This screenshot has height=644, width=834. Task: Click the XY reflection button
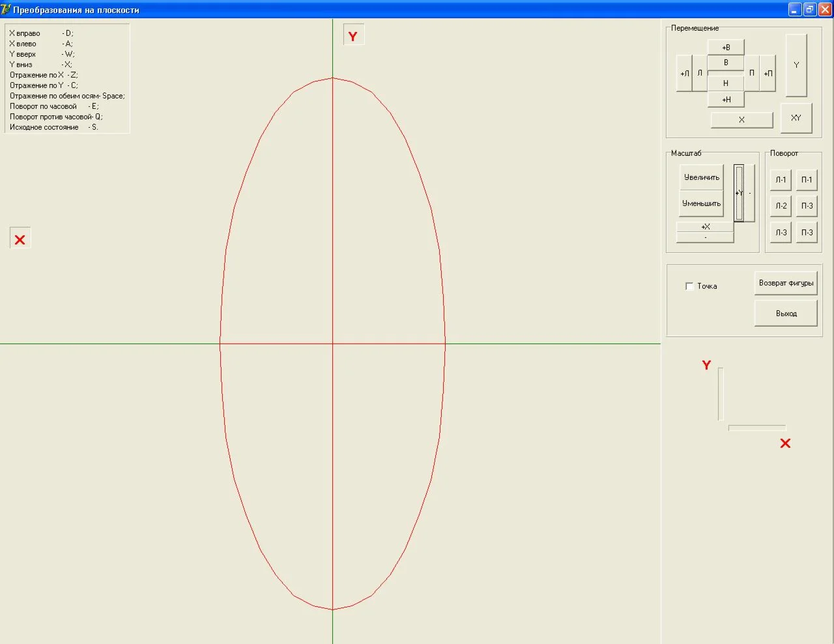coord(796,118)
